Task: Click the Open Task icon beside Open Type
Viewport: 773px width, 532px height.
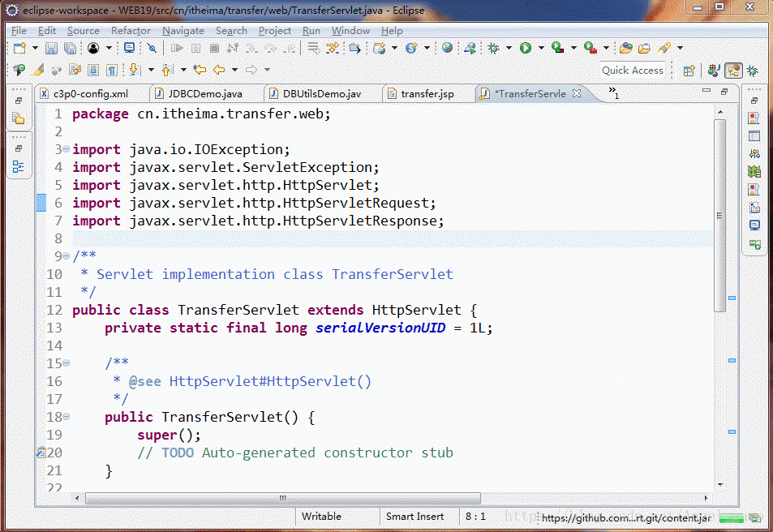Action: click(x=644, y=48)
